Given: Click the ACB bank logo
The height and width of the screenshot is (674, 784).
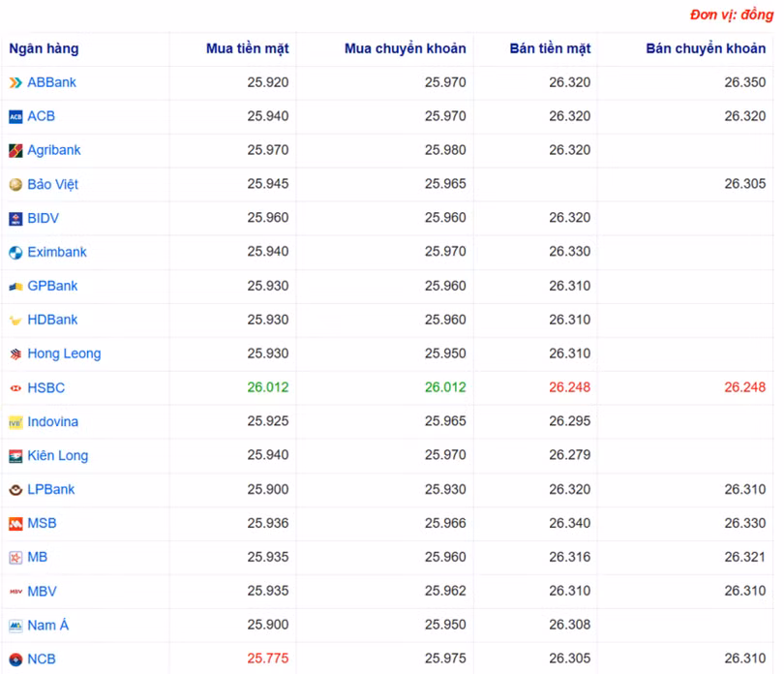Looking at the screenshot, I should tap(15, 116).
